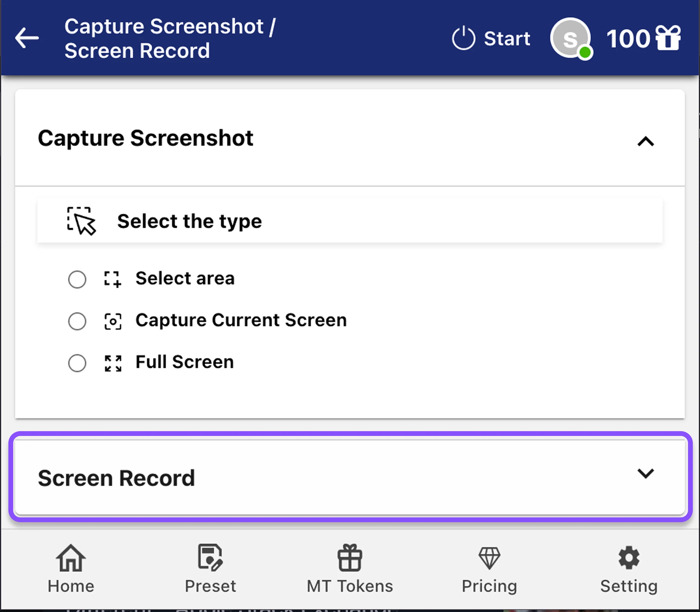Expand the Screen Record section

(645, 474)
